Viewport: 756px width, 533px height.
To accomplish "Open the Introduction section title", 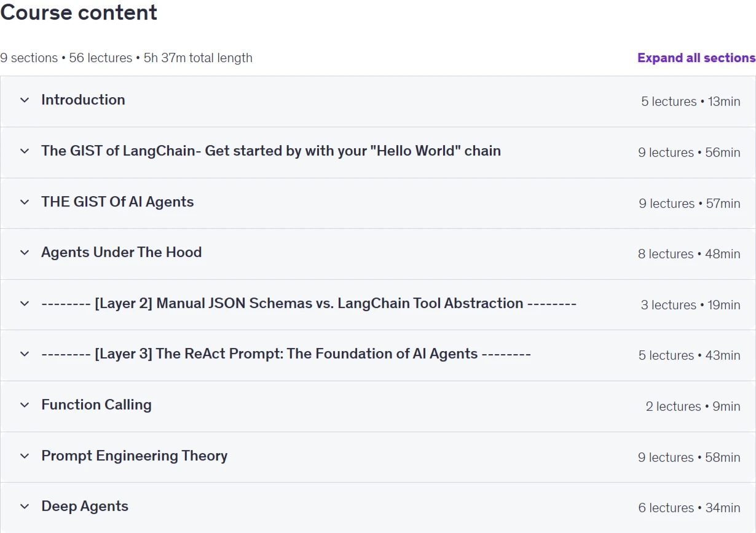I will (x=83, y=100).
